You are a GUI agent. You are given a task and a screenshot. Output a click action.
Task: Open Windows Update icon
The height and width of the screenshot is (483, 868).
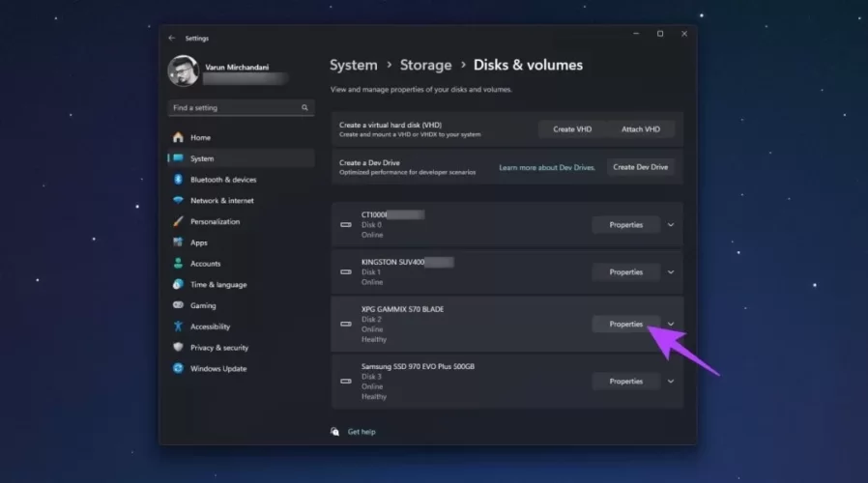click(x=178, y=369)
